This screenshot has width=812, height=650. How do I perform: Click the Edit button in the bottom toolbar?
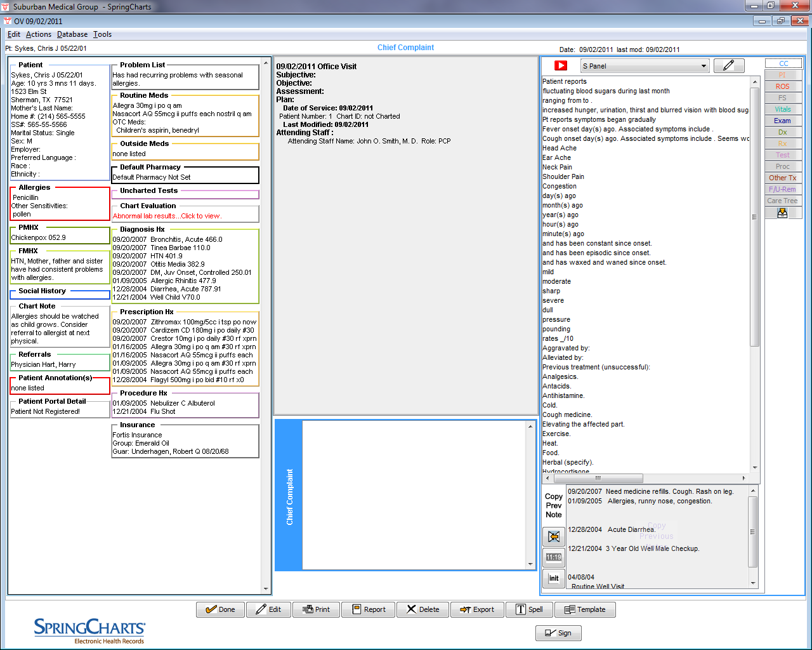[268, 609]
